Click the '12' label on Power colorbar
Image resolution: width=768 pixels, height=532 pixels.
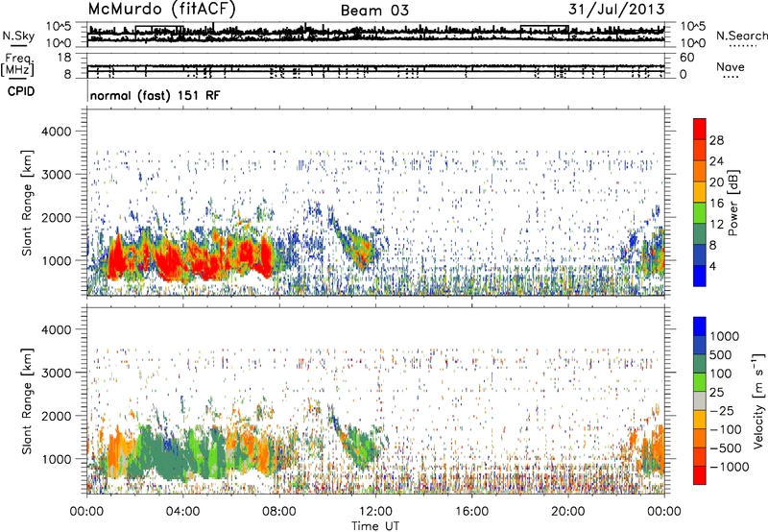716,225
